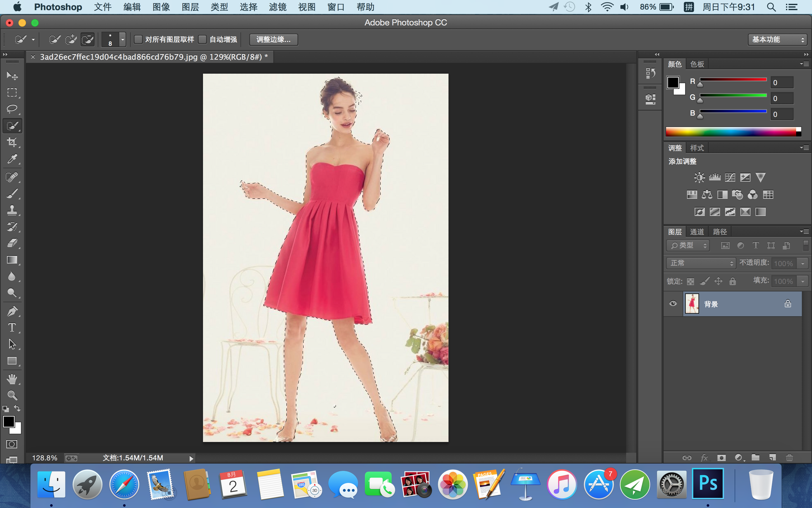Toggle pixel layer filter
Viewport: 812px width, 508px height.
click(x=725, y=246)
